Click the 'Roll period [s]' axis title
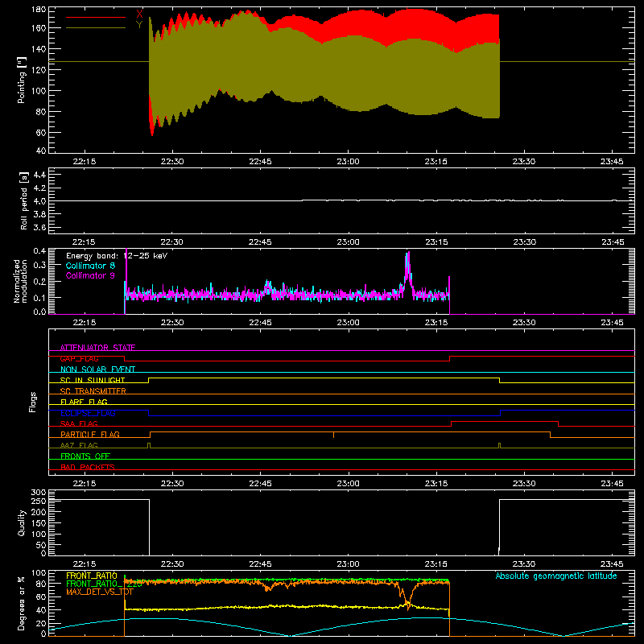644x644 pixels. pyautogui.click(x=24, y=200)
